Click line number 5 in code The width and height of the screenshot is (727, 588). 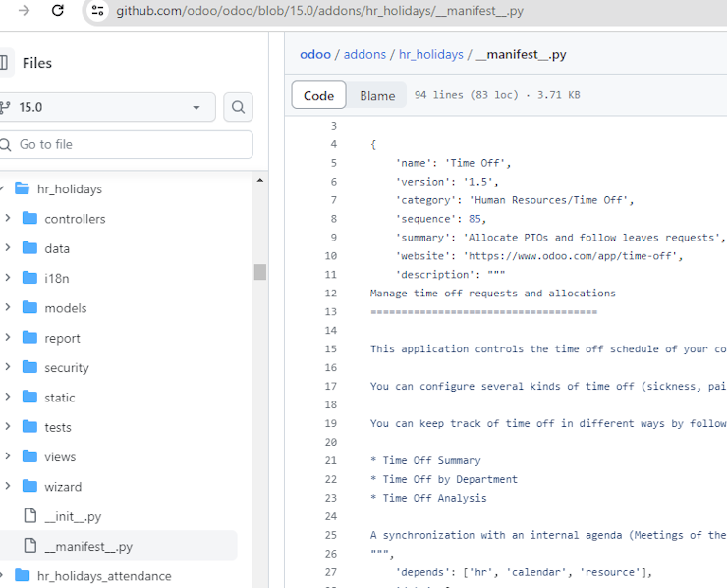click(x=333, y=163)
